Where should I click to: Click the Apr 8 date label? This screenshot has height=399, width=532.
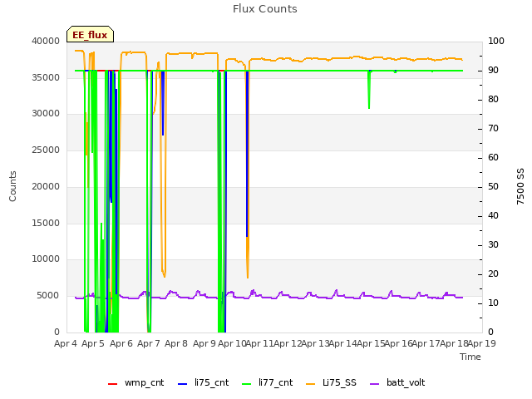(x=176, y=343)
